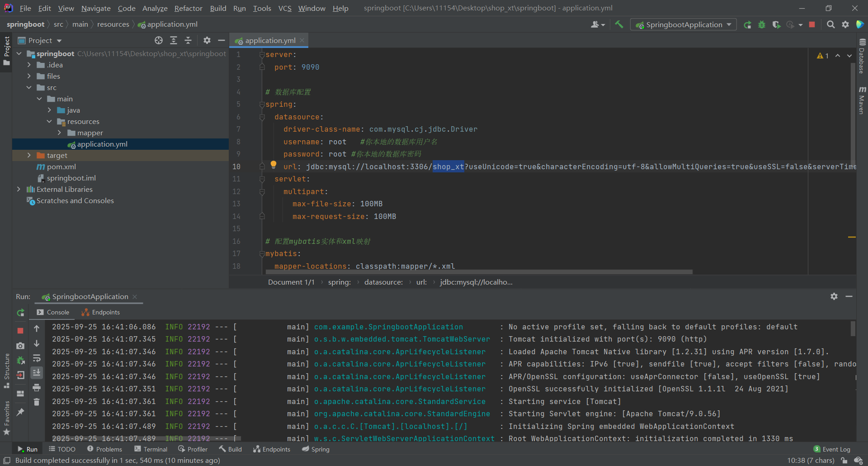Dump threads with the camera icon
868x466 pixels.
(20, 346)
